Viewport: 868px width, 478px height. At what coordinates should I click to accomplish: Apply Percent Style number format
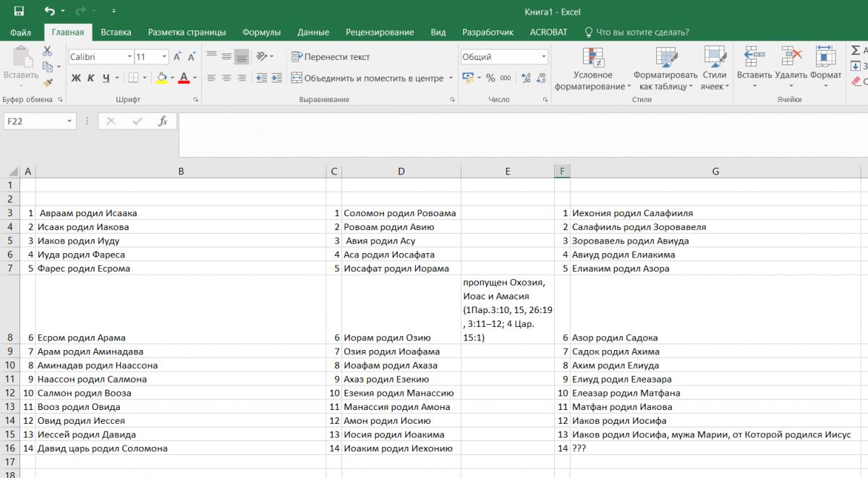pos(490,78)
